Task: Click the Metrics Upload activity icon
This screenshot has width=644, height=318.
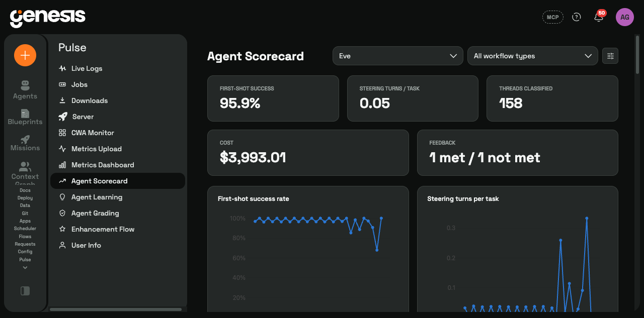Action: click(x=62, y=149)
